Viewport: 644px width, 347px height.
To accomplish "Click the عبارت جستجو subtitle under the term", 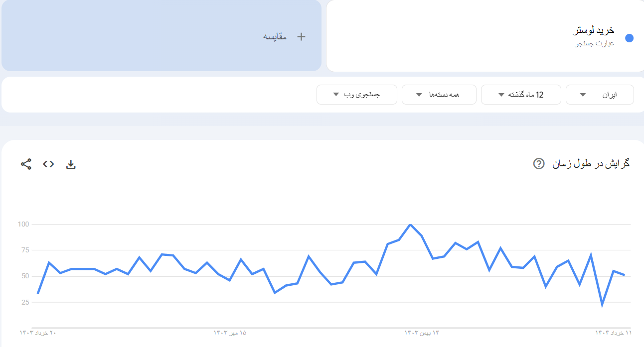I will pos(595,44).
